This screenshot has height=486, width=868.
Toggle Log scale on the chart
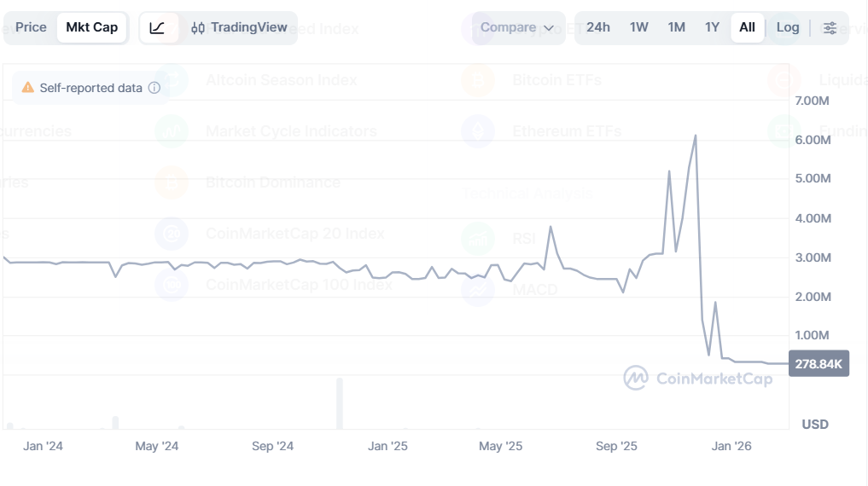pos(788,27)
